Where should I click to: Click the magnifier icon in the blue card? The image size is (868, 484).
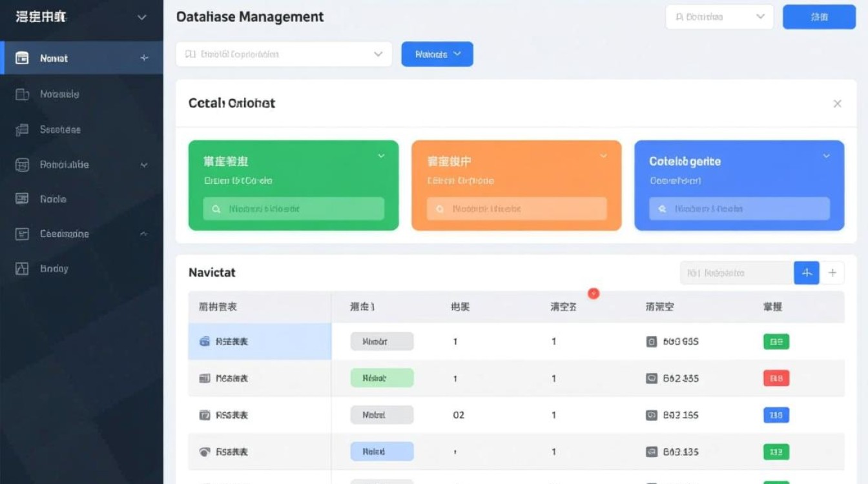(662, 209)
